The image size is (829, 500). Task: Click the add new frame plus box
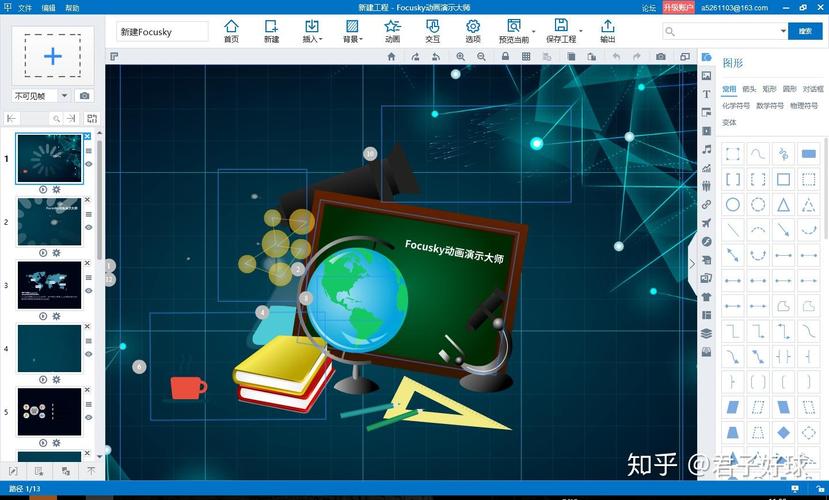[x=53, y=56]
